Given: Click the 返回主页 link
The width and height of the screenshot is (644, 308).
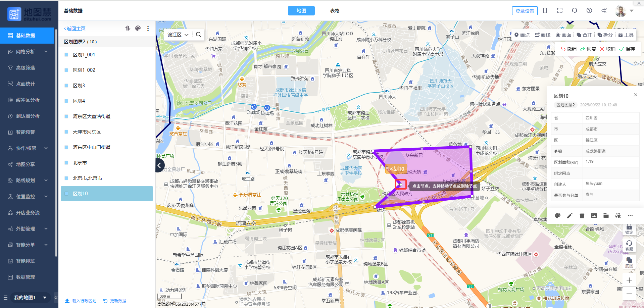Looking at the screenshot, I should pyautogui.click(x=75, y=29).
